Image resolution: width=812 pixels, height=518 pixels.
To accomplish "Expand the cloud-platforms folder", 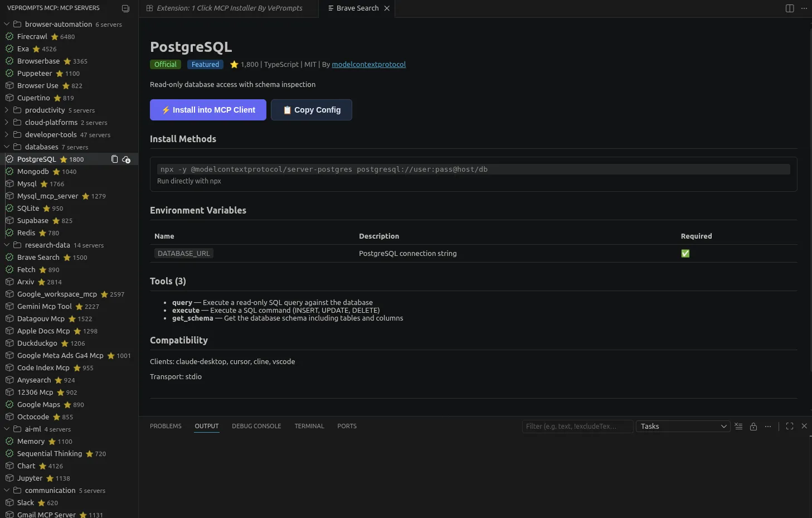I will tap(7, 123).
